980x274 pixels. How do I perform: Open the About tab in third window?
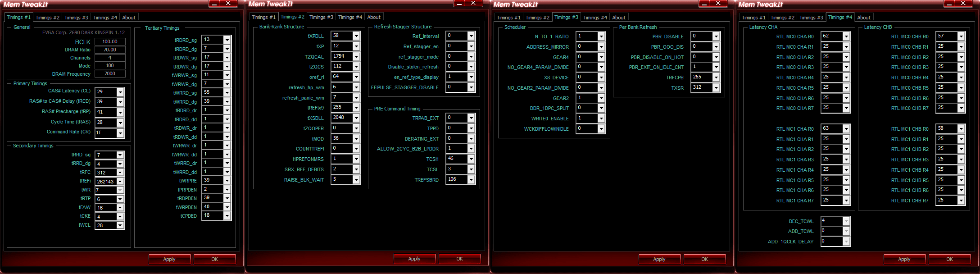[619, 18]
